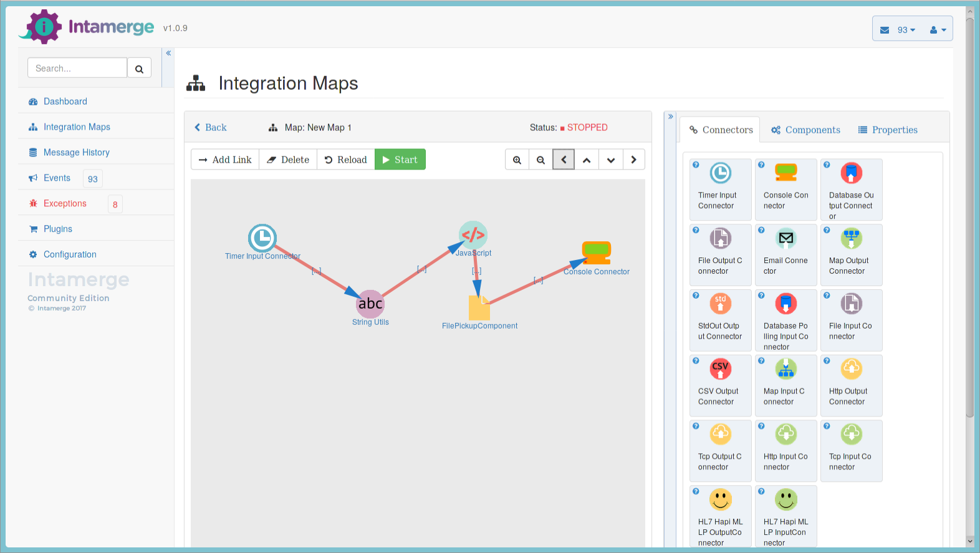The image size is (980, 553).
Task: Switch to the Properties tab
Action: pos(888,130)
